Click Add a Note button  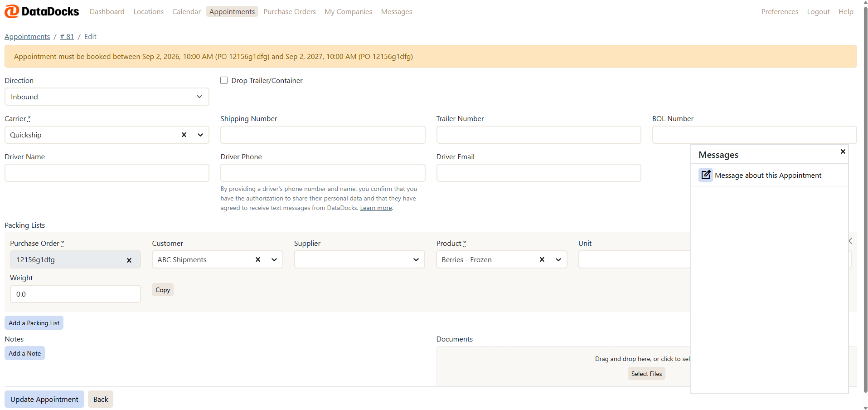click(24, 353)
